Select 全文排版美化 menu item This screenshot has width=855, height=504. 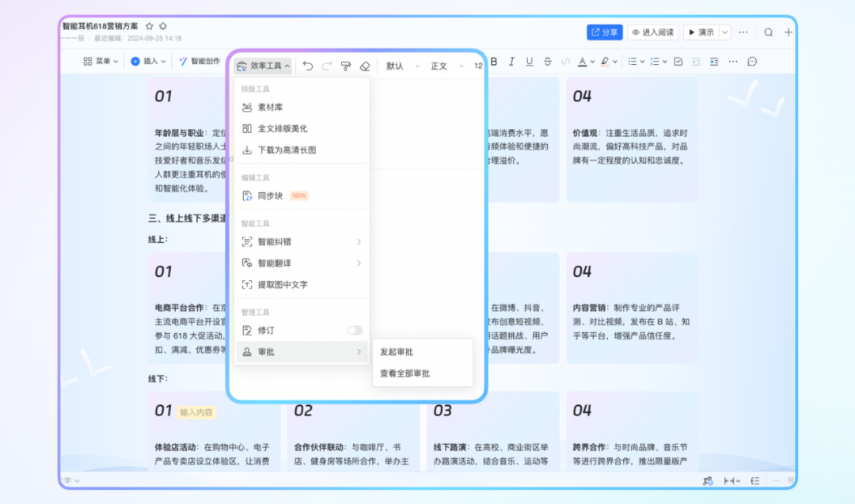click(283, 128)
